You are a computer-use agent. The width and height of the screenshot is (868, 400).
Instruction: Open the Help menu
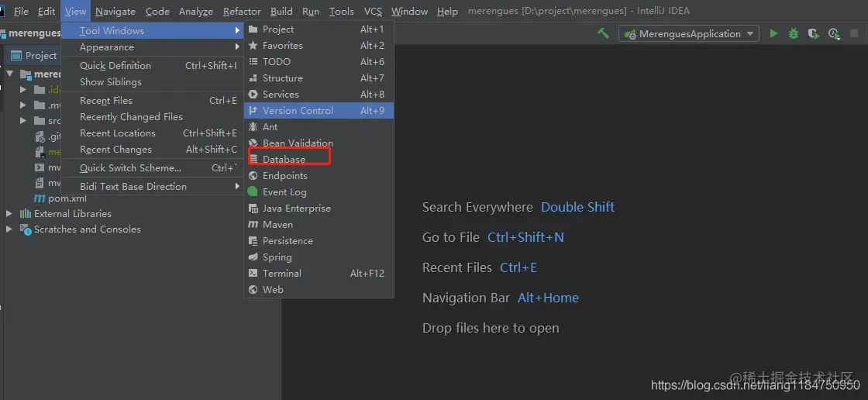(447, 11)
